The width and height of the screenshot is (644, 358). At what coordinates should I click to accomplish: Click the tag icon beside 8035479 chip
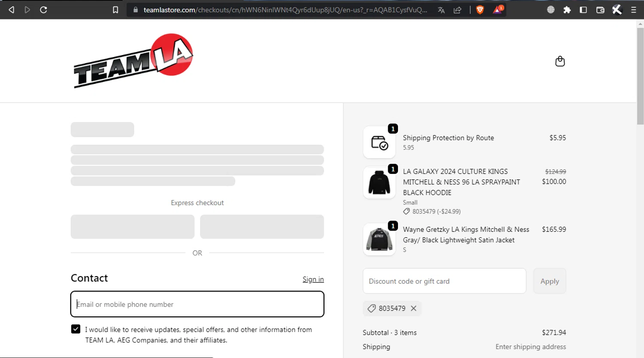click(x=372, y=308)
